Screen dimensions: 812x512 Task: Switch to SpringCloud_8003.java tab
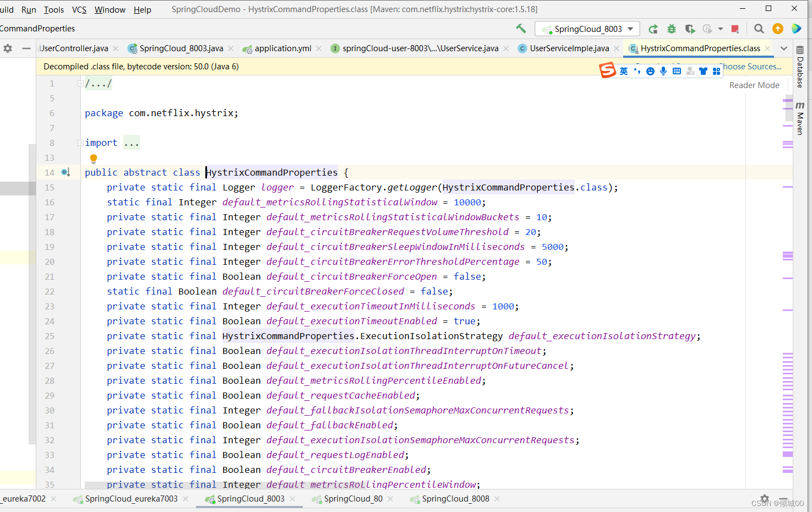click(x=181, y=48)
